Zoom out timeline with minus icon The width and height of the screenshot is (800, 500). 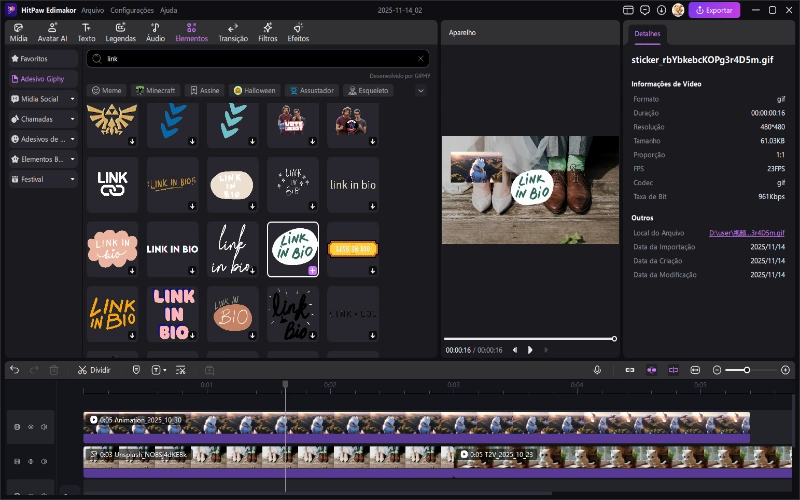[x=717, y=370]
